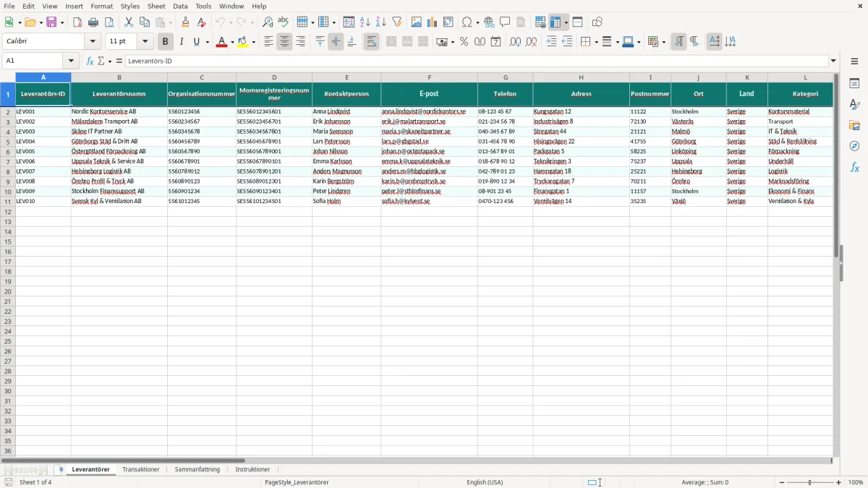
Task: Toggle Italic text formatting
Action: pyautogui.click(x=182, y=42)
